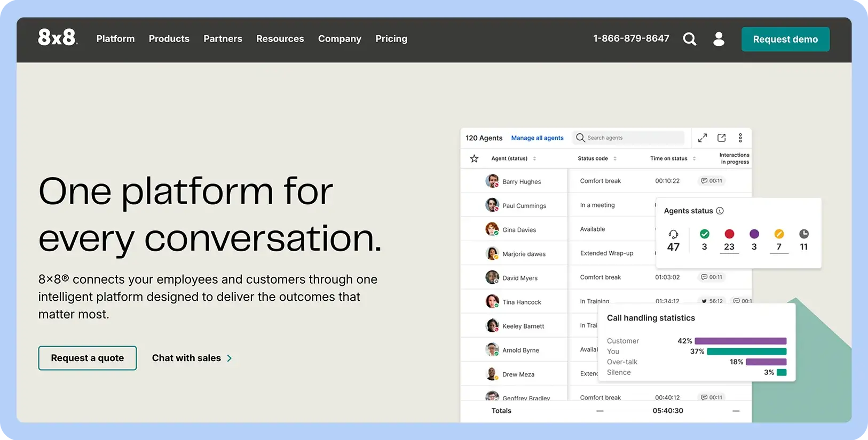Sort by Time on status column
Viewport: 868px width, 440px height.
694,158
